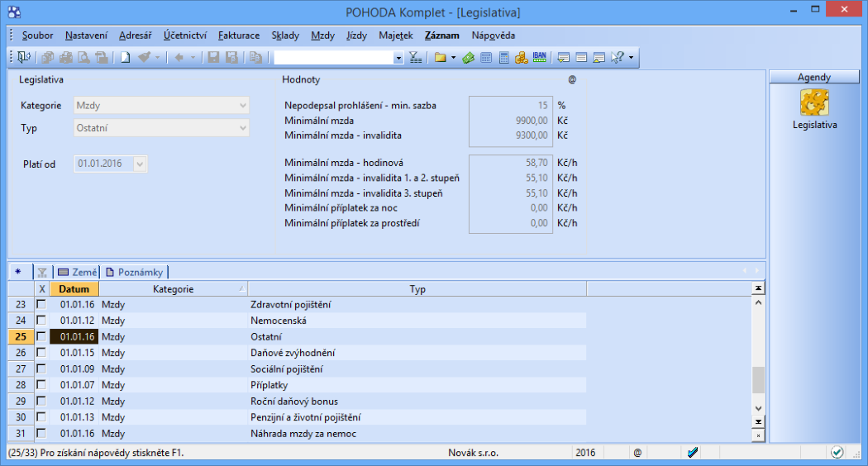
Task: Click the scrollbar up arrow in table
Action: pyautogui.click(x=758, y=302)
